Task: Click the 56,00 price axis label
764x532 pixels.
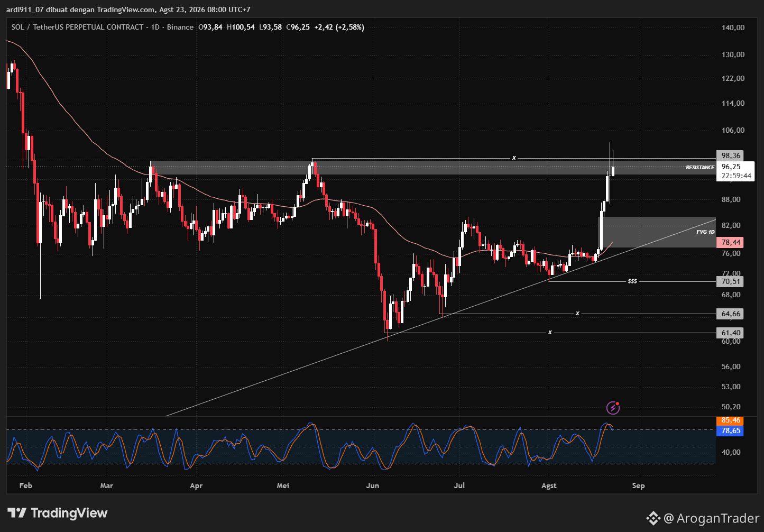Action: tap(731, 366)
